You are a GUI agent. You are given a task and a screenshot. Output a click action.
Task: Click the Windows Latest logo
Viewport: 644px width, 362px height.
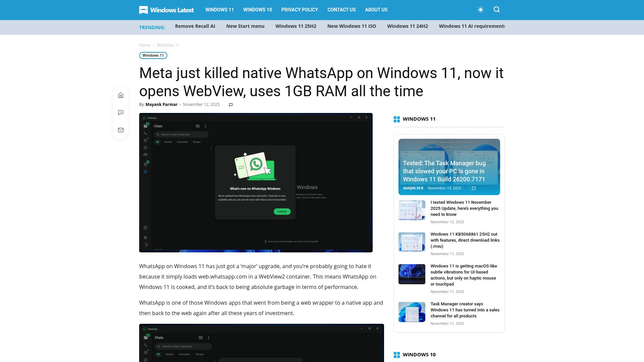pyautogui.click(x=166, y=10)
